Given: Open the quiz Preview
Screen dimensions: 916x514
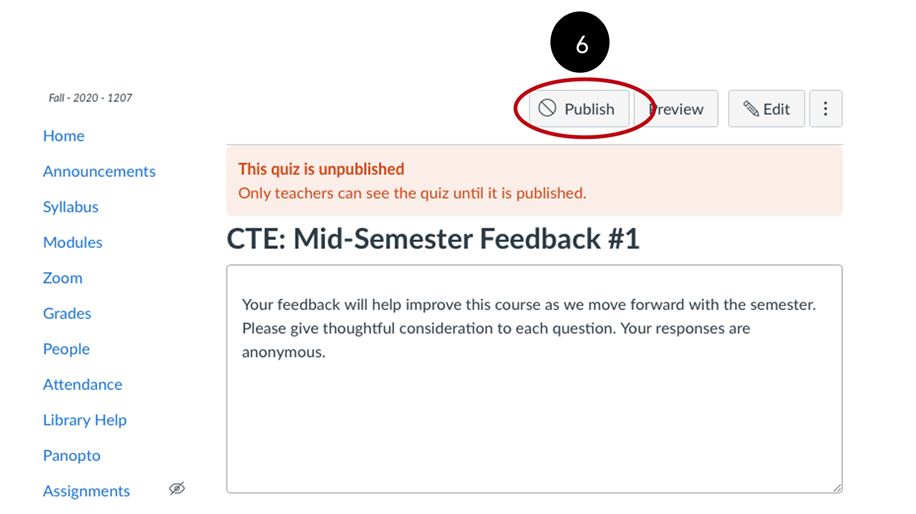Looking at the screenshot, I should tap(678, 109).
